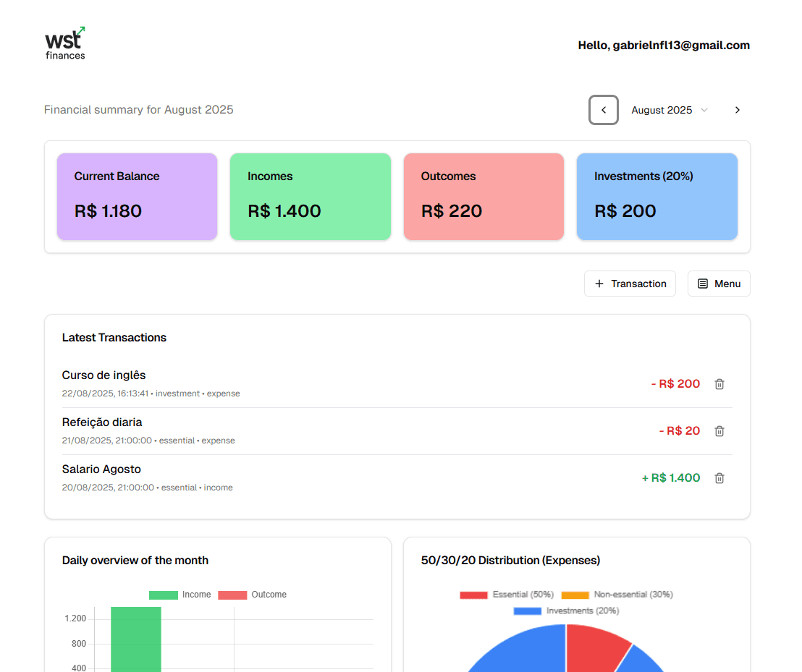Image resolution: width=802 pixels, height=672 pixels.
Task: Delete the Curso de inglês transaction
Action: click(719, 384)
